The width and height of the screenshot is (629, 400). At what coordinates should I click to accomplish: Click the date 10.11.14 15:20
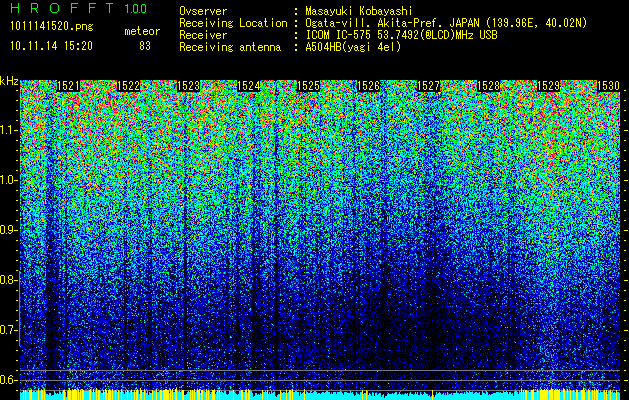[x=51, y=46]
